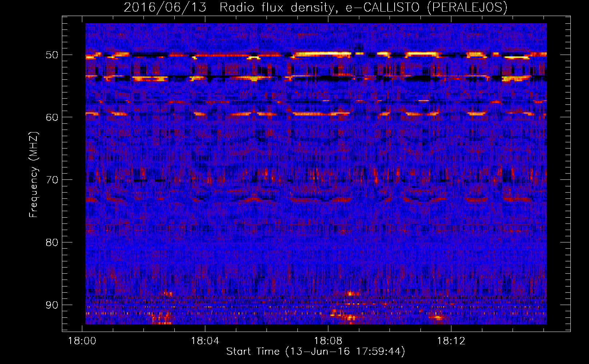Click the 90 frequency tick label

(52, 305)
